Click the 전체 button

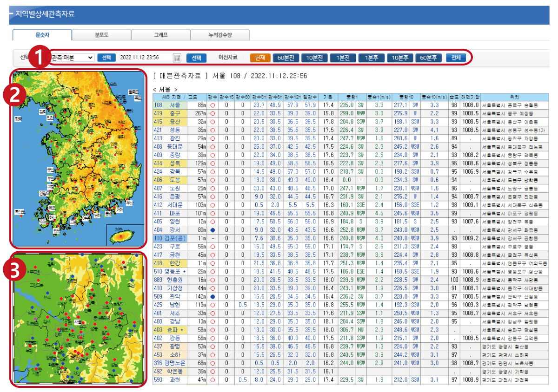click(x=456, y=58)
